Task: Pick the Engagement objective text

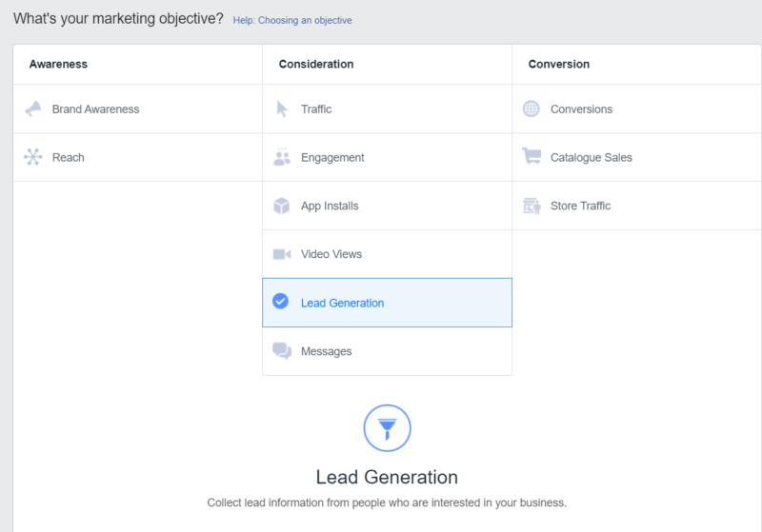Action: [332, 158]
